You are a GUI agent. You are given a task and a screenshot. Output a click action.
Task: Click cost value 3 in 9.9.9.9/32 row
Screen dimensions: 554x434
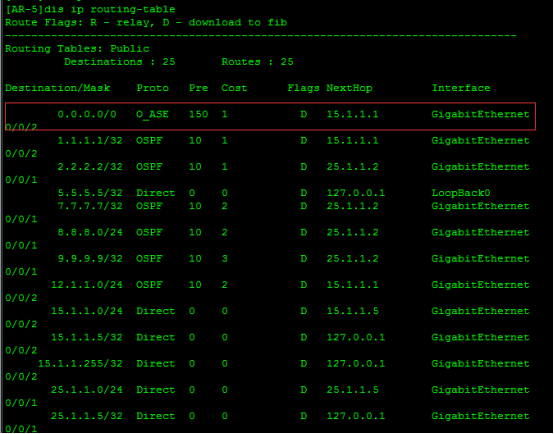coord(225,259)
